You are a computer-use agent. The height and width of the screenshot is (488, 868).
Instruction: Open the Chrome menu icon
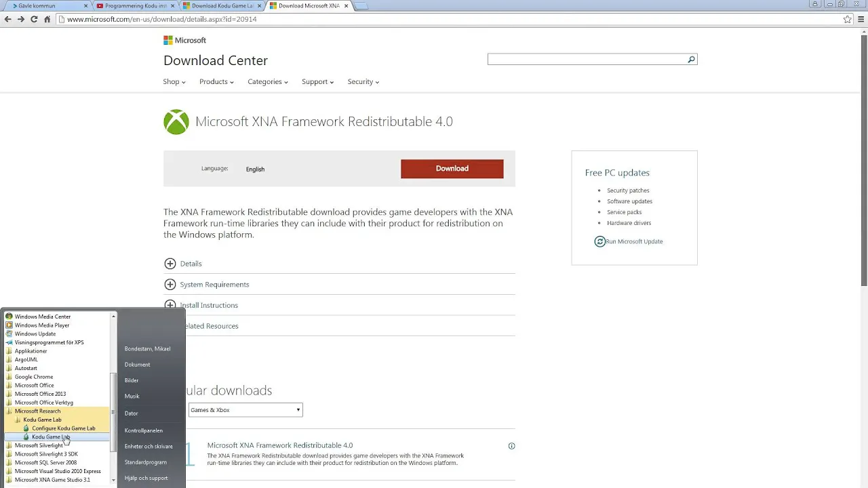860,19
